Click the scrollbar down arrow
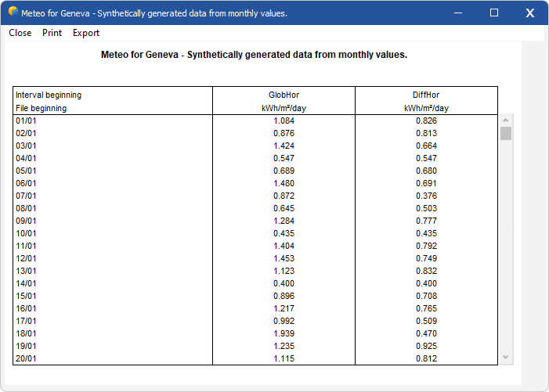Viewport: 549px width, 392px height. [505, 357]
